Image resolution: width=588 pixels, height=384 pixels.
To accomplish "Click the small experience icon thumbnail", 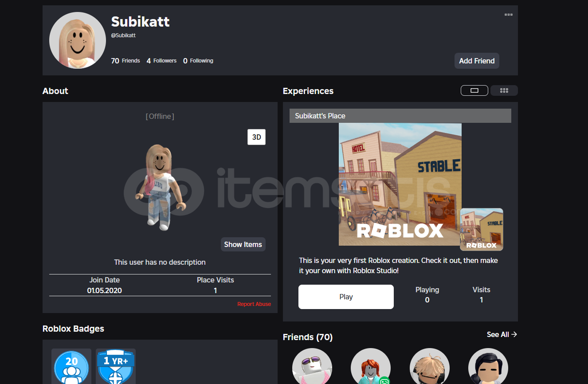I will tap(482, 229).
